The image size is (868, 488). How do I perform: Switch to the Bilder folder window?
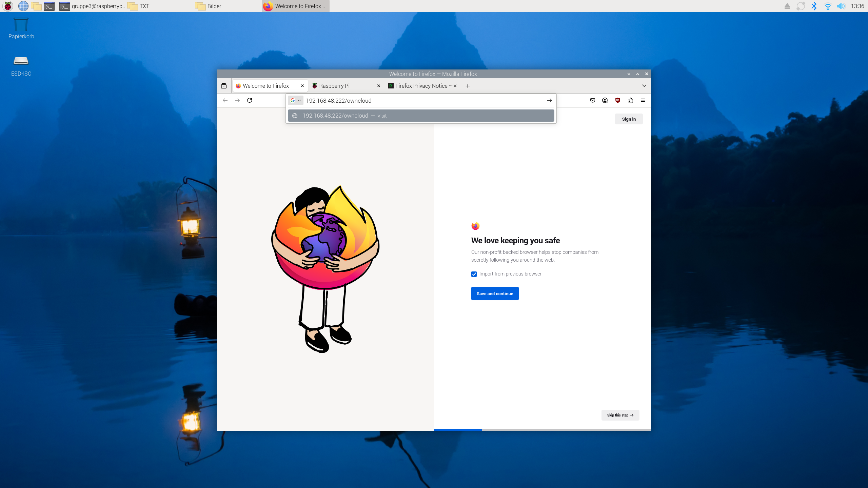pos(228,6)
